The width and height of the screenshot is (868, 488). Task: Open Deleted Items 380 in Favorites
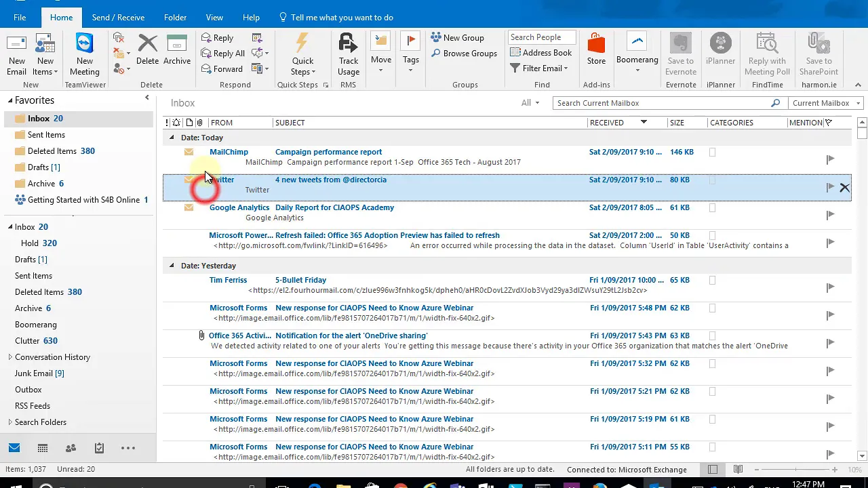(x=61, y=150)
